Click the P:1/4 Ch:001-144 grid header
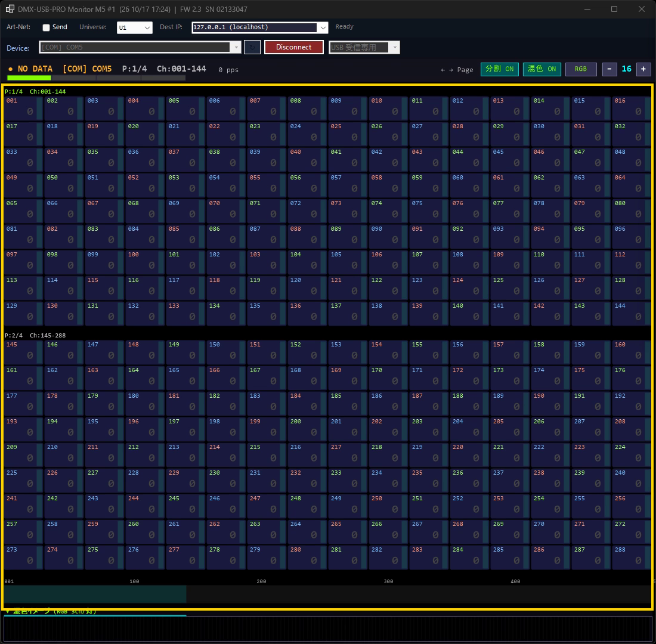Viewport: 656px width, 644px height. [x=35, y=91]
